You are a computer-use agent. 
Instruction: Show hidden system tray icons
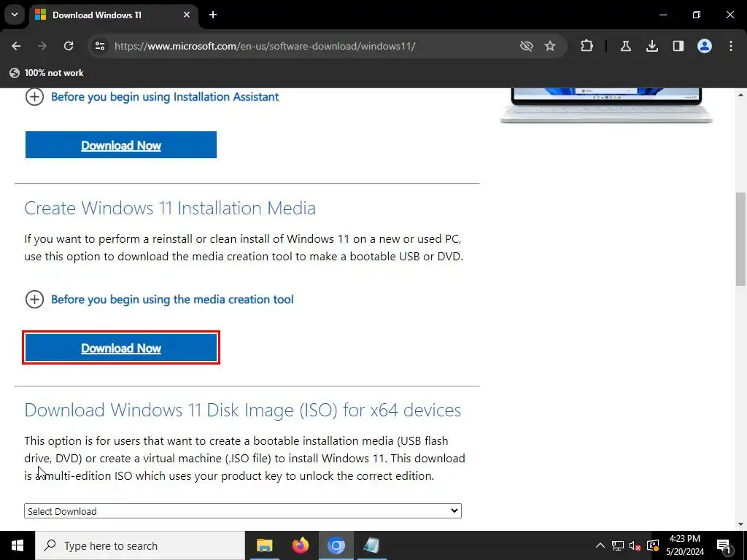pos(600,545)
